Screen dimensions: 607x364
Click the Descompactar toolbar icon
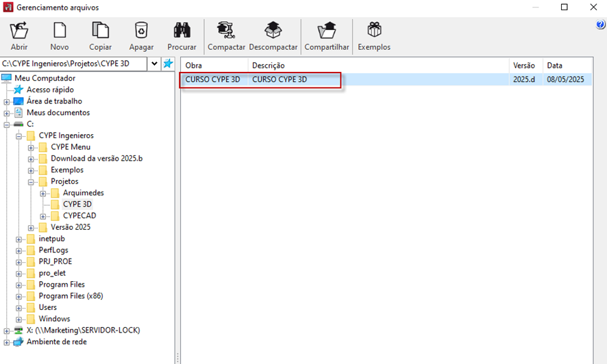(273, 31)
